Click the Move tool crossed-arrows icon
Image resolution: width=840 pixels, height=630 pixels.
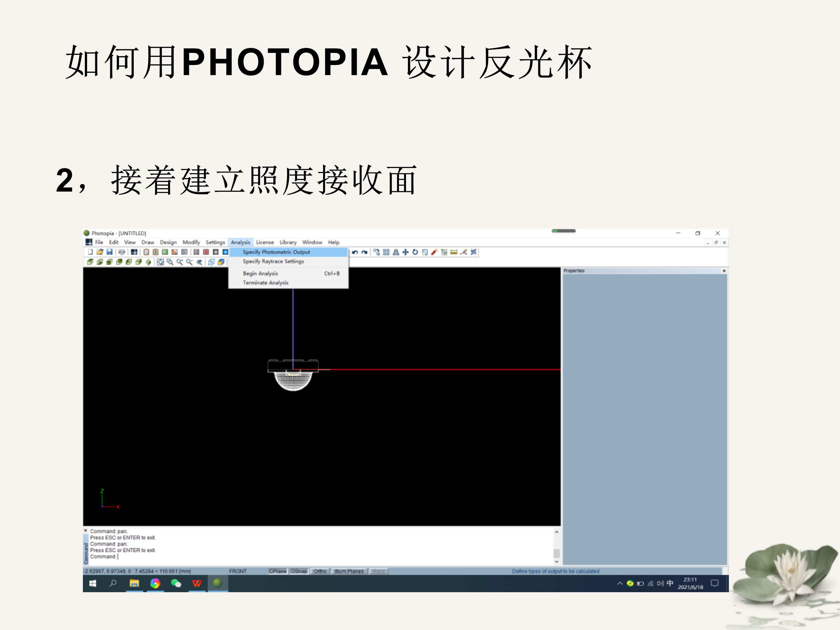405,252
